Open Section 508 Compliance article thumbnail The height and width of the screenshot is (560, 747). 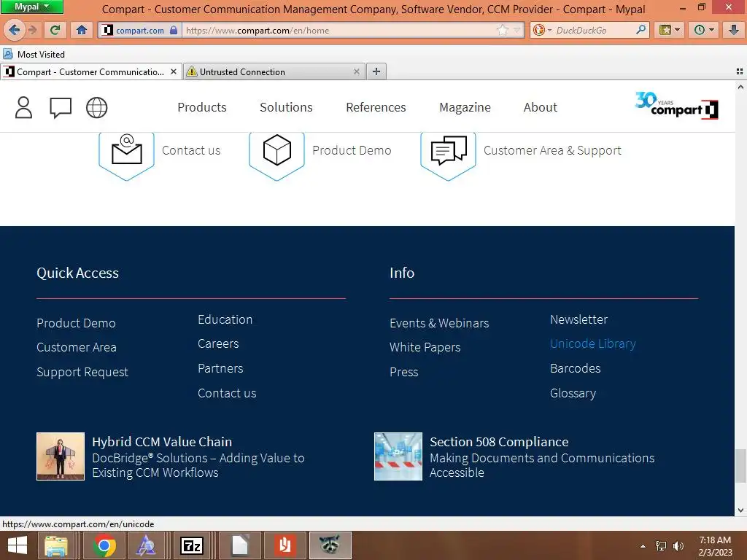click(398, 456)
